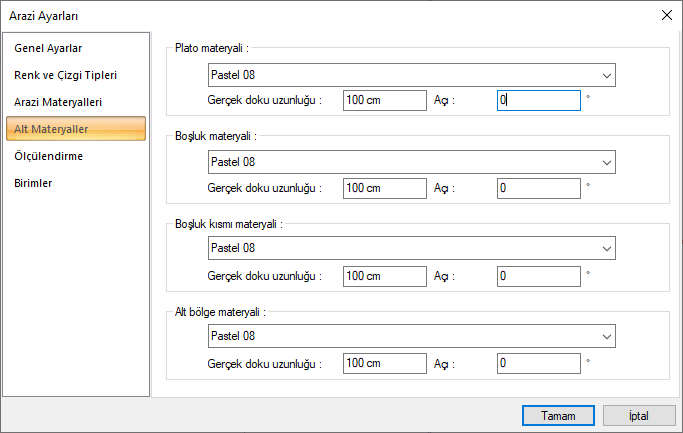This screenshot has width=683, height=433.
Task: Click Plato materyali texture length field
Action: coord(383,100)
